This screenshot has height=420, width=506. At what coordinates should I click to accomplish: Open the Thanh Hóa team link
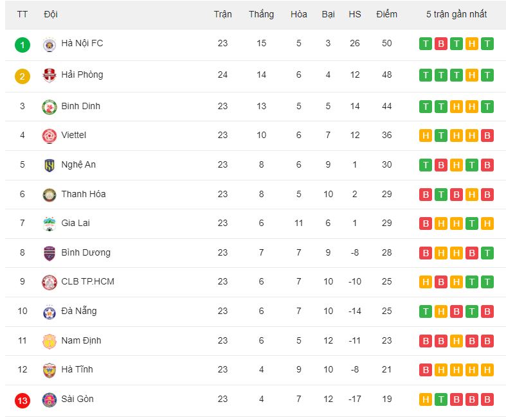click(84, 194)
